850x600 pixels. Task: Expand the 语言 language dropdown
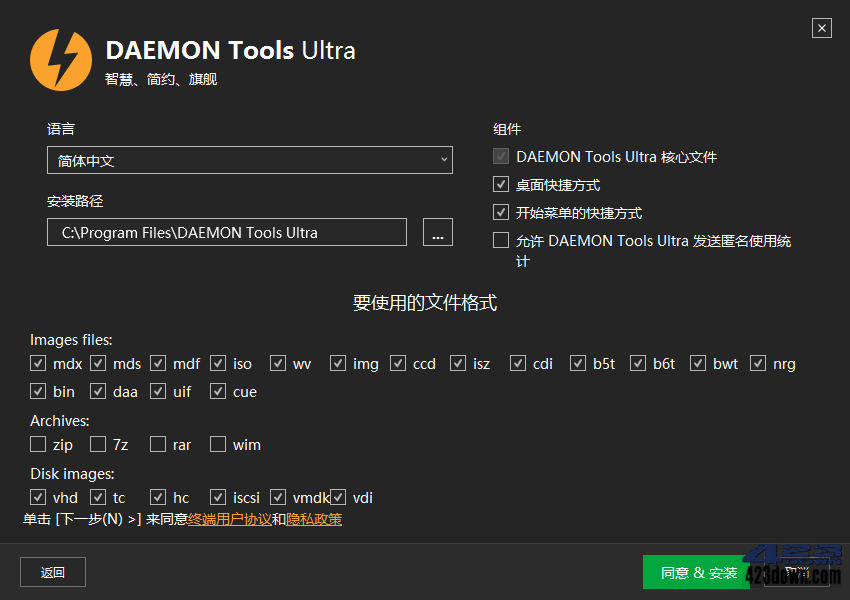[x=443, y=159]
